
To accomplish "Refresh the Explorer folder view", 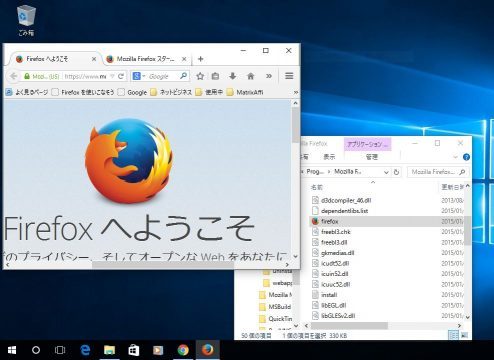I will [396, 172].
